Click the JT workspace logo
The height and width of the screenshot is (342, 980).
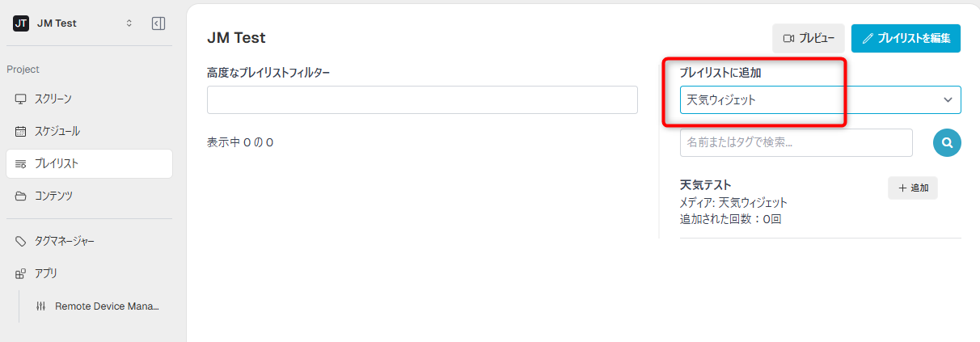click(21, 23)
